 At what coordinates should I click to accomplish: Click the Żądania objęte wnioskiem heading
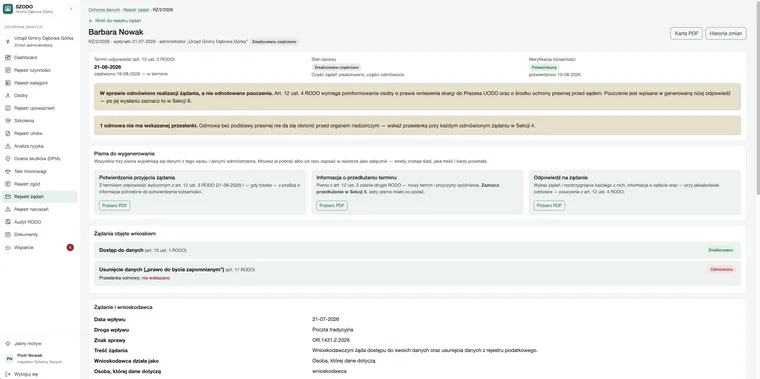tap(125, 234)
